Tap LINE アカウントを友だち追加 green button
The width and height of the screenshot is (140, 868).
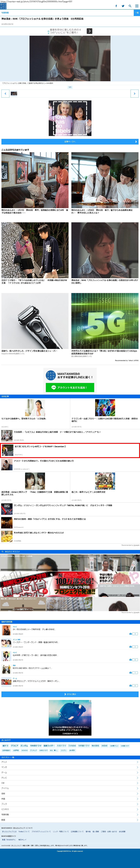coord(70,387)
